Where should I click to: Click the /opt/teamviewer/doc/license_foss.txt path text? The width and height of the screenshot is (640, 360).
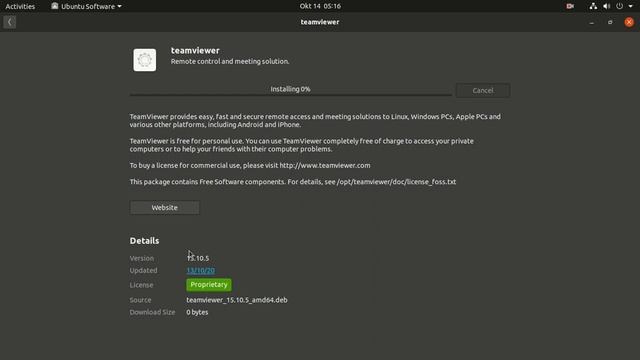(396, 182)
